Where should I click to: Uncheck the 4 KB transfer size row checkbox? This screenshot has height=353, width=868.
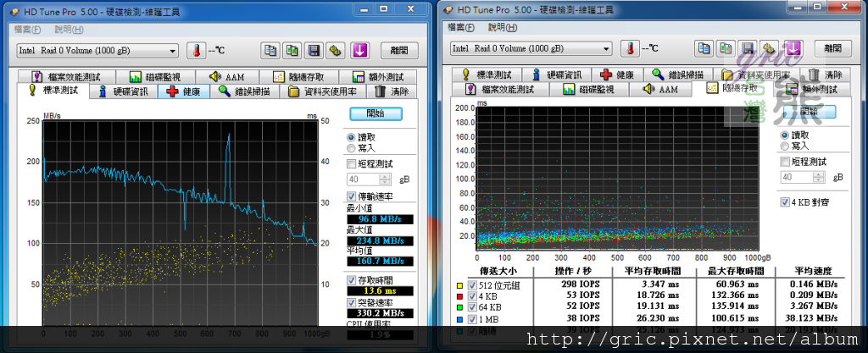tap(472, 296)
